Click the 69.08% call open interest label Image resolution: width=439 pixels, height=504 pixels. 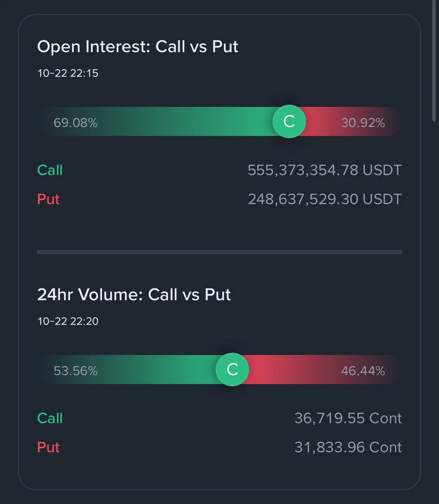pyautogui.click(x=76, y=123)
